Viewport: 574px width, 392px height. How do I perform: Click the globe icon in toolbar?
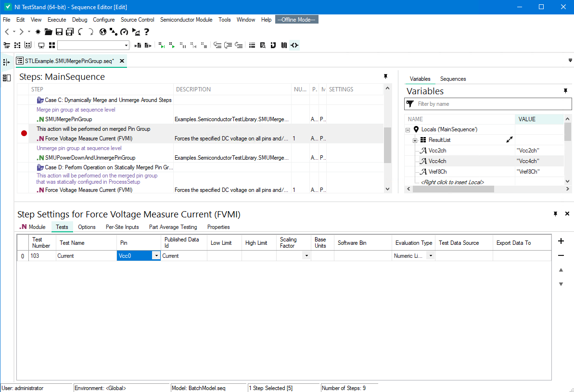[x=102, y=32]
